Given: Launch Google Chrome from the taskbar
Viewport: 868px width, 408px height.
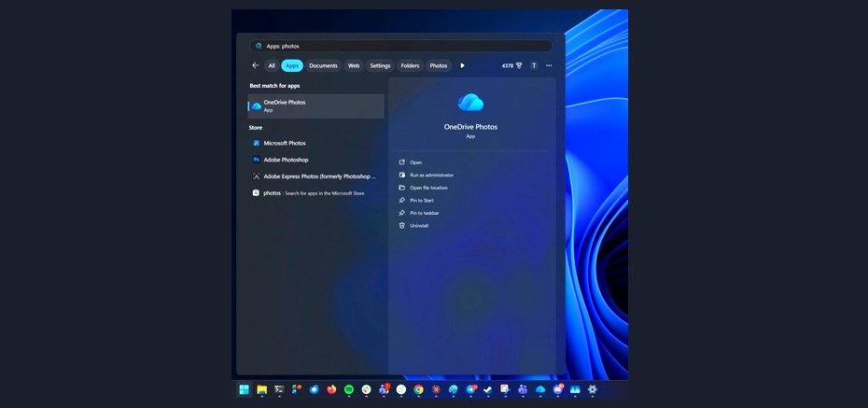Looking at the screenshot, I should [x=418, y=389].
